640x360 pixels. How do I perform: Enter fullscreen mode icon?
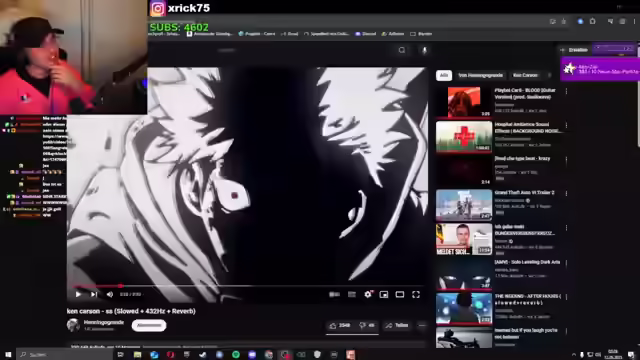tap(416, 294)
